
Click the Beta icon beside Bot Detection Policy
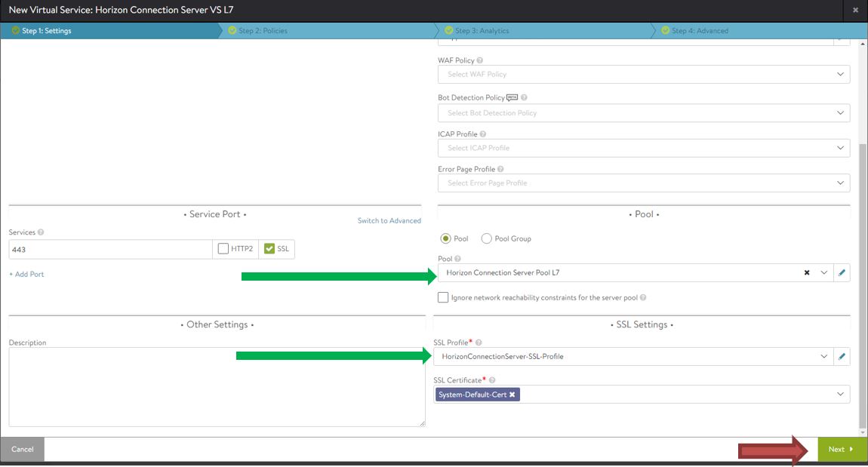click(512, 97)
